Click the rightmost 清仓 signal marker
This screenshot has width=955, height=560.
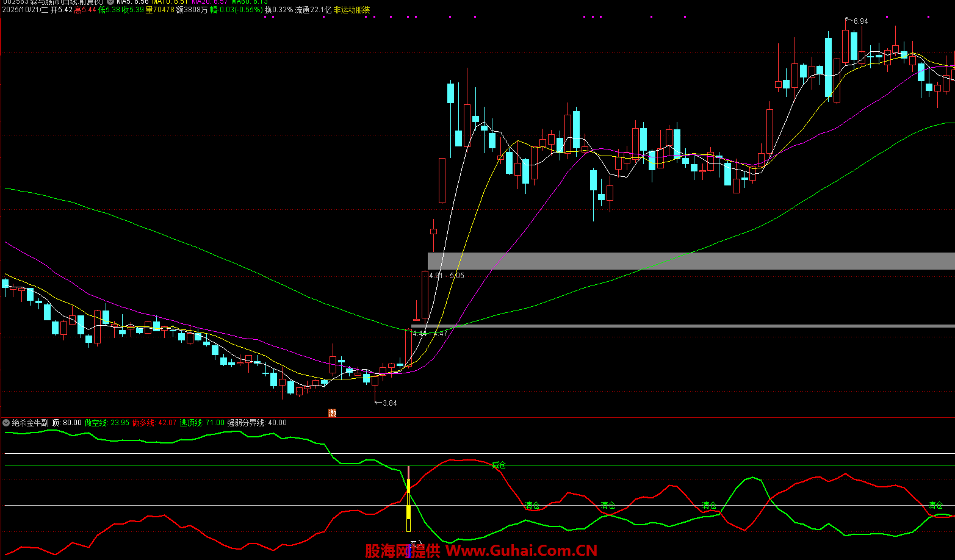click(935, 506)
